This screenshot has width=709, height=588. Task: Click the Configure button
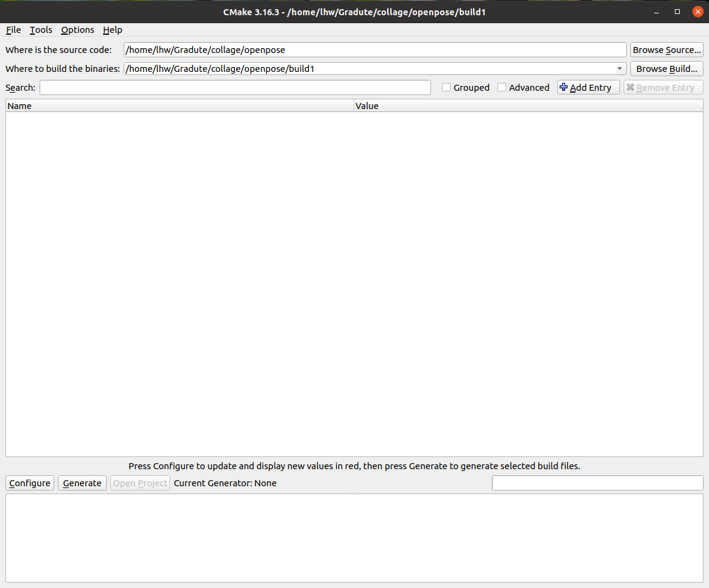click(x=30, y=483)
